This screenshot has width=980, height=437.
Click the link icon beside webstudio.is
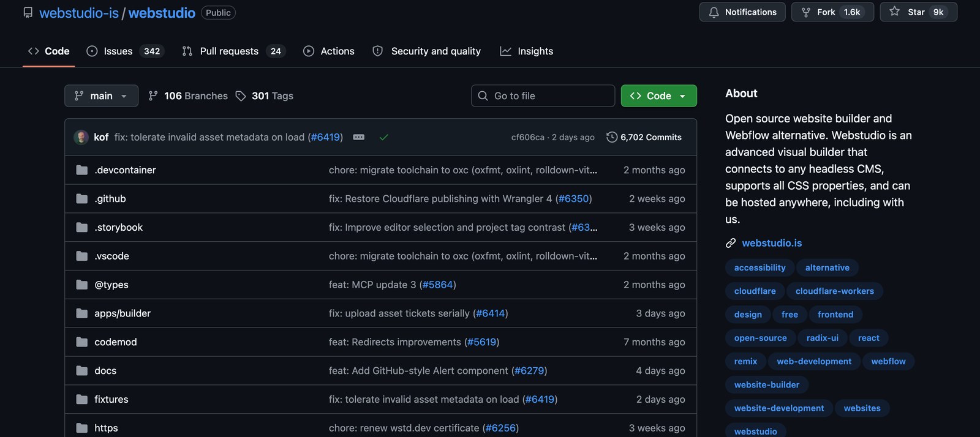point(731,243)
